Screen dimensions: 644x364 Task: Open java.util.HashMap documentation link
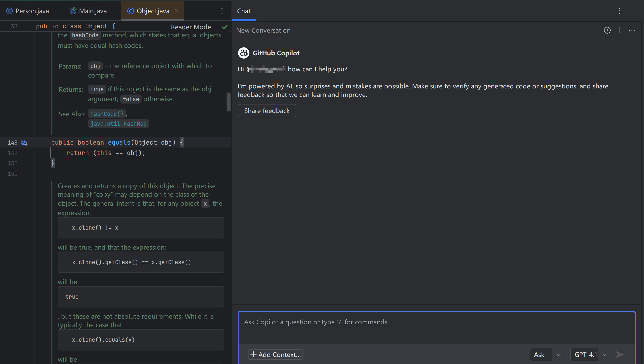tap(118, 123)
